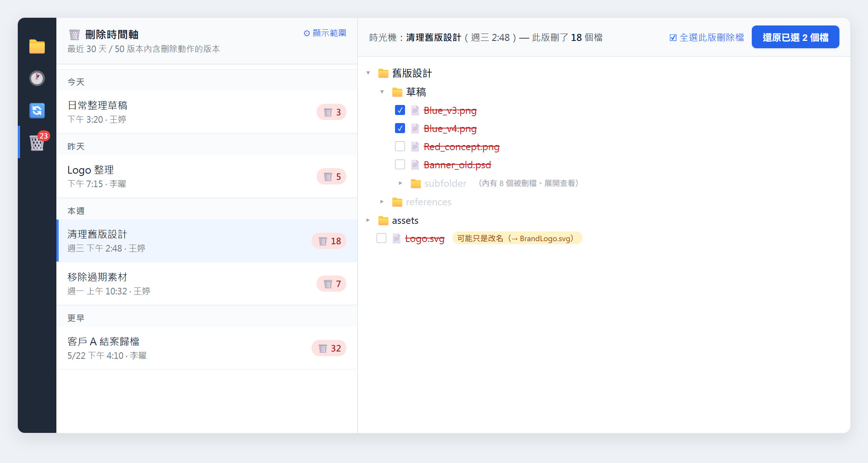Click the references folder icon

click(397, 202)
